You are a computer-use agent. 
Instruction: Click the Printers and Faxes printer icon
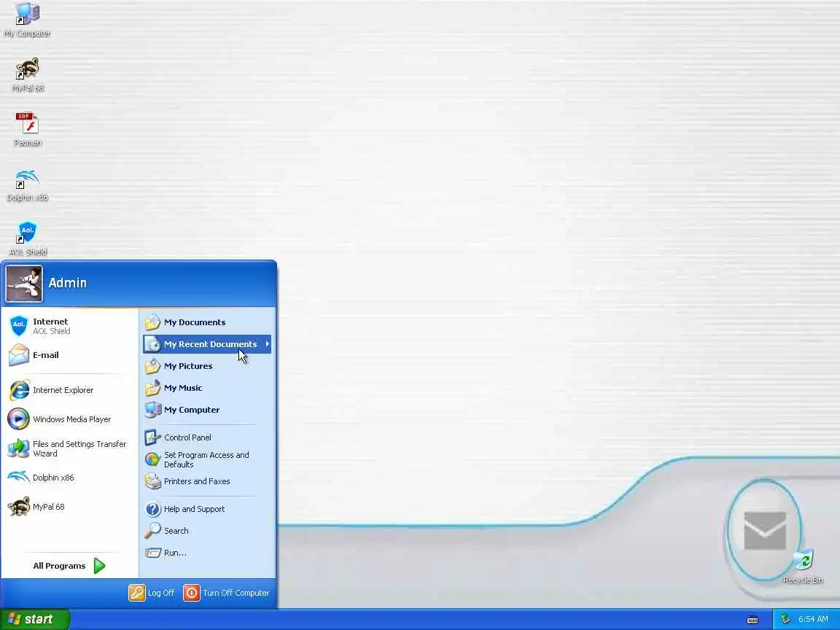(x=153, y=481)
